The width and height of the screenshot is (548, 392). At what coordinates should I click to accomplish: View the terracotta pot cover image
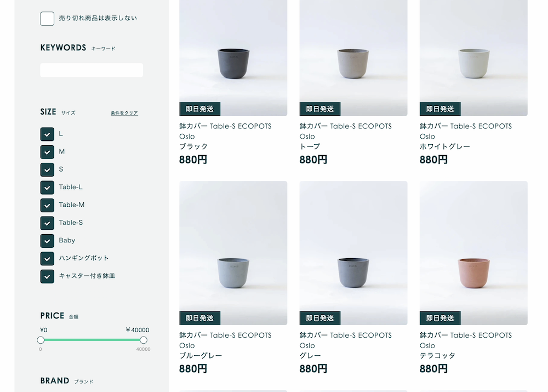pyautogui.click(x=473, y=253)
